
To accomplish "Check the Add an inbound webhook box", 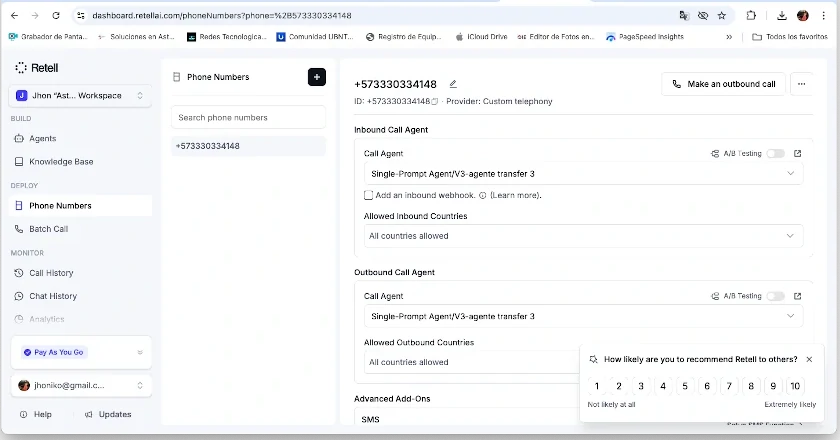I will (x=369, y=196).
